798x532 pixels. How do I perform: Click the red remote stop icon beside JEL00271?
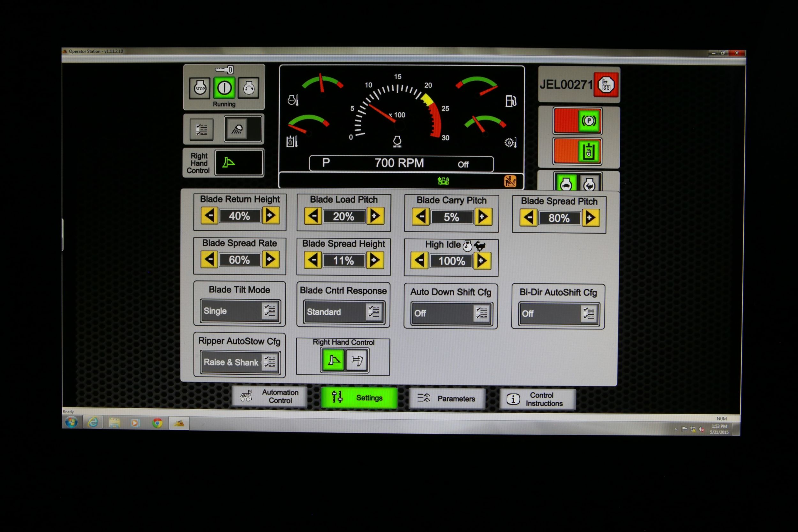[x=606, y=85]
